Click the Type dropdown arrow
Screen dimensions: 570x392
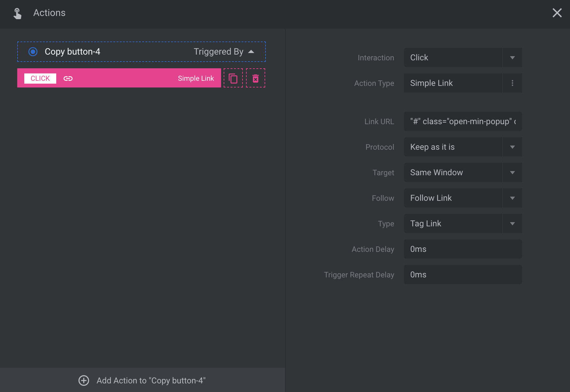[x=512, y=223]
